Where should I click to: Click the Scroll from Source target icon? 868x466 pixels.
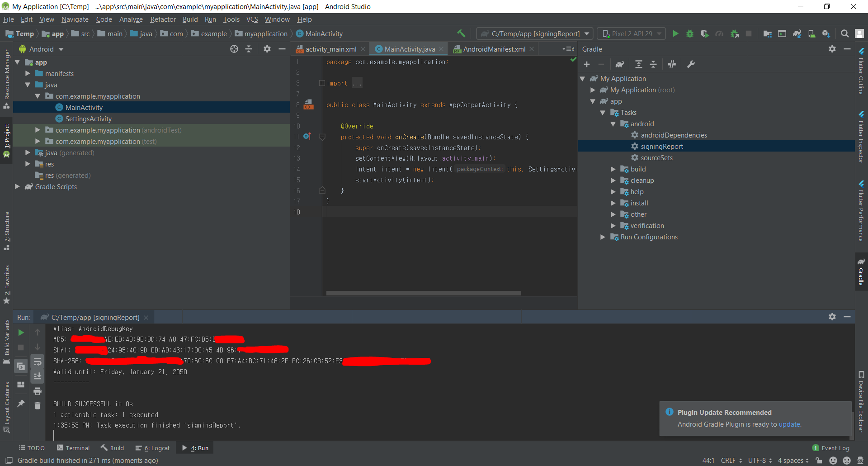[234, 49]
